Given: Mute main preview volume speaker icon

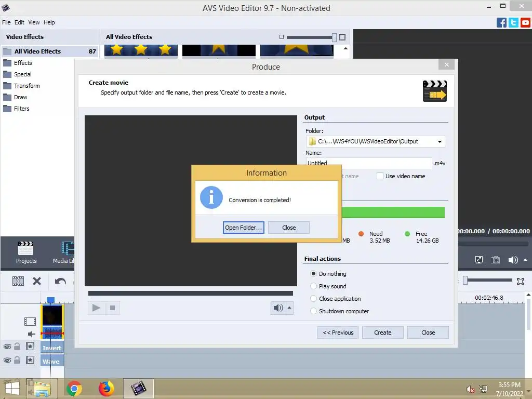Looking at the screenshot, I should (x=513, y=260).
